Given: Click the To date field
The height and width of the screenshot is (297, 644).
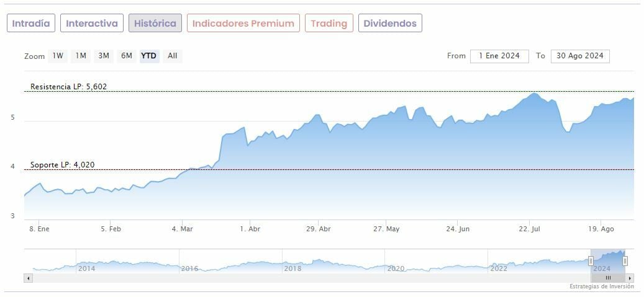Looking at the screenshot, I should 580,56.
